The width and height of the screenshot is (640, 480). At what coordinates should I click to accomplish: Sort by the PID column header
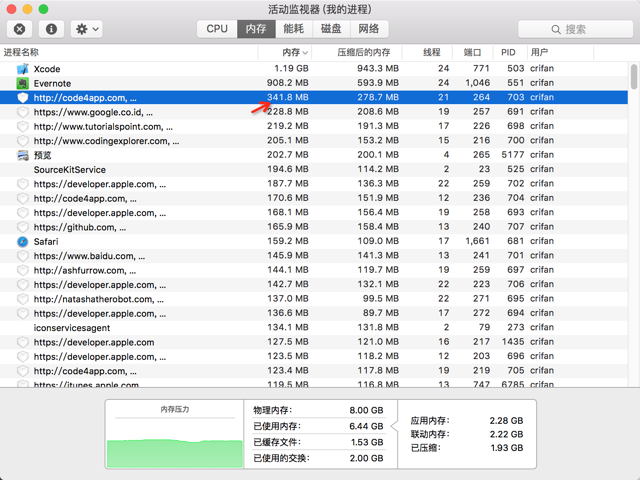click(x=508, y=52)
